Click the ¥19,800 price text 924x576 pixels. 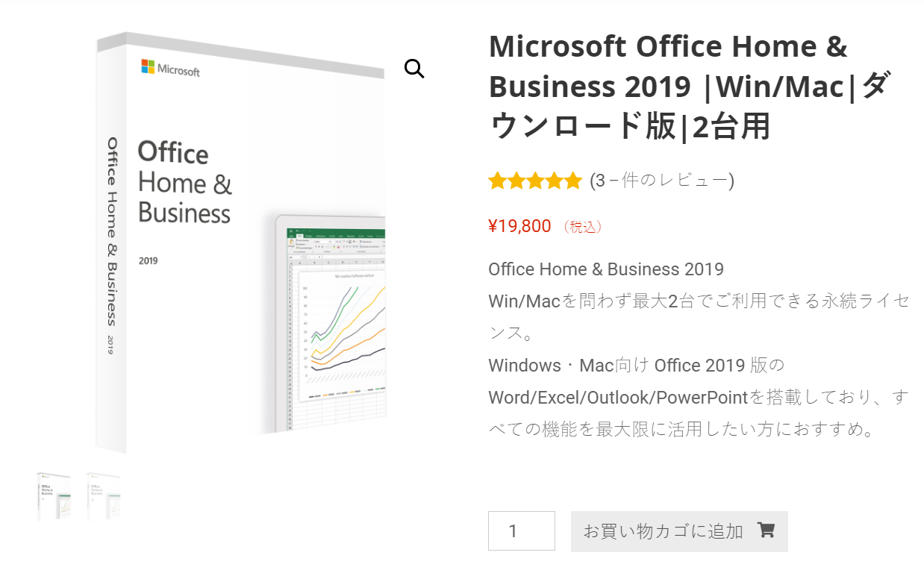coord(519,226)
